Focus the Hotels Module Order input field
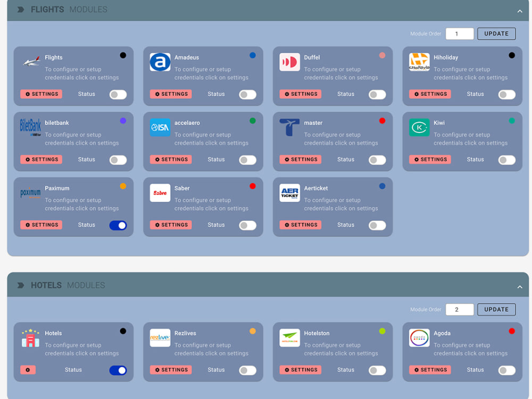This screenshot has width=532, height=399. click(x=460, y=310)
